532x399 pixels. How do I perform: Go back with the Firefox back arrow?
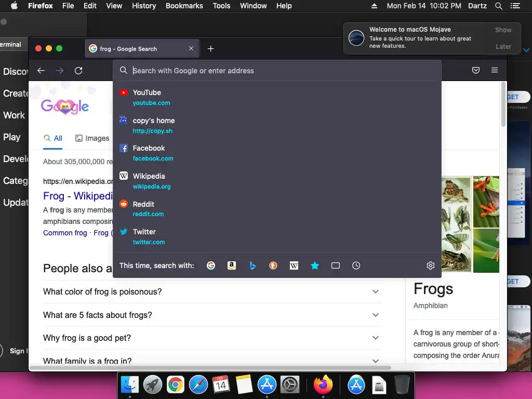point(41,71)
